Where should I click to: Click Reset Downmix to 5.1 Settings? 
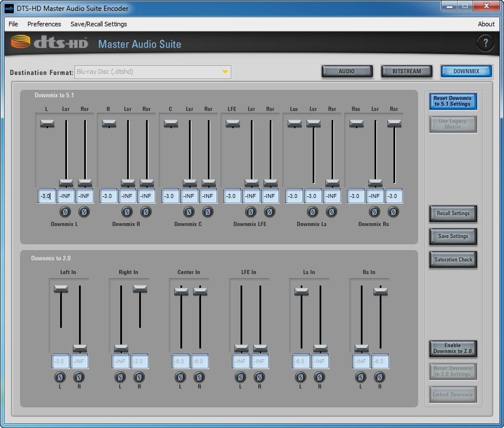[453, 101]
